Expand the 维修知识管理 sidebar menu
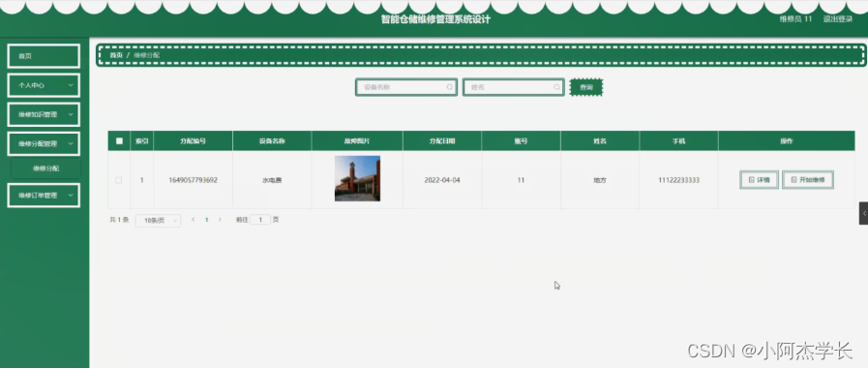The width and height of the screenshot is (868, 369). coord(44,114)
